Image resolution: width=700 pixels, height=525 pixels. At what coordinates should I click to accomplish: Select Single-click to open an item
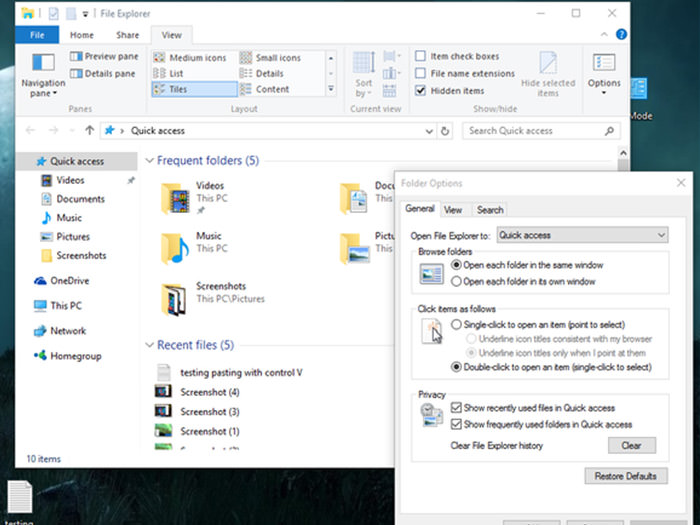pyautogui.click(x=457, y=325)
